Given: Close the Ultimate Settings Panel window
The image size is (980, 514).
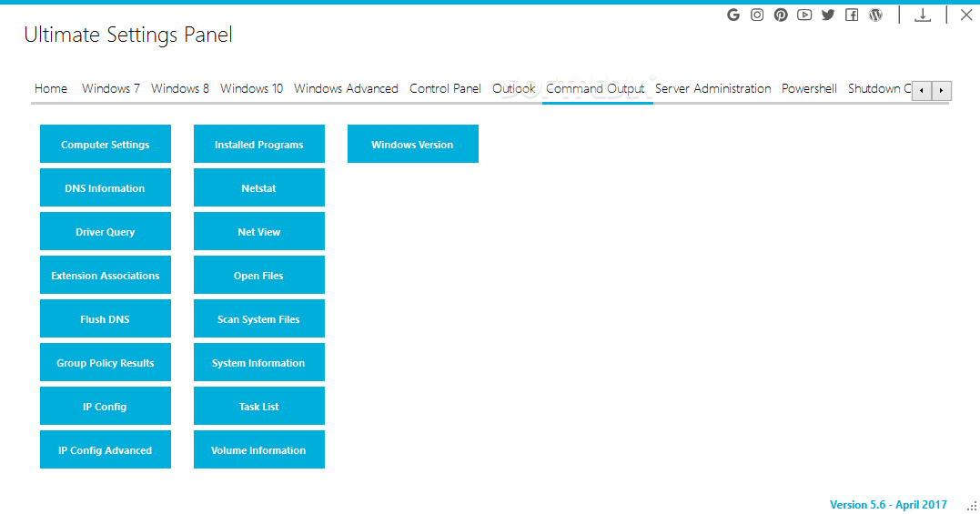Looking at the screenshot, I should point(966,15).
